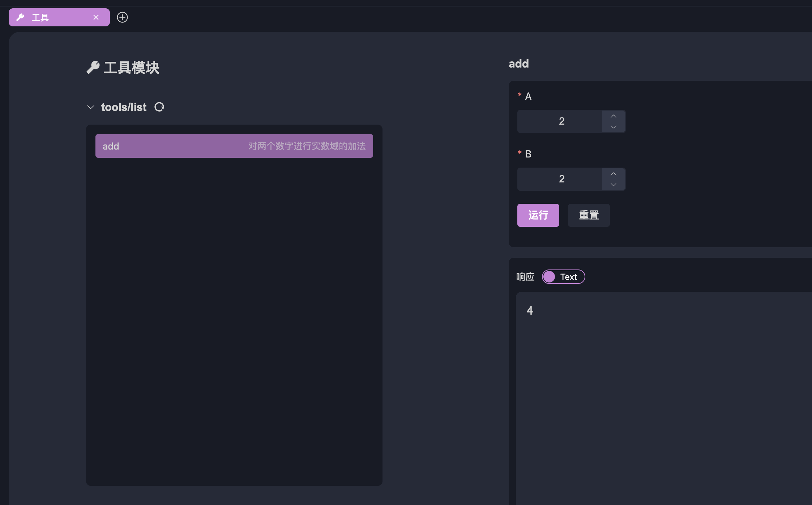
Task: Click the response result showing 4
Action: (x=529, y=310)
